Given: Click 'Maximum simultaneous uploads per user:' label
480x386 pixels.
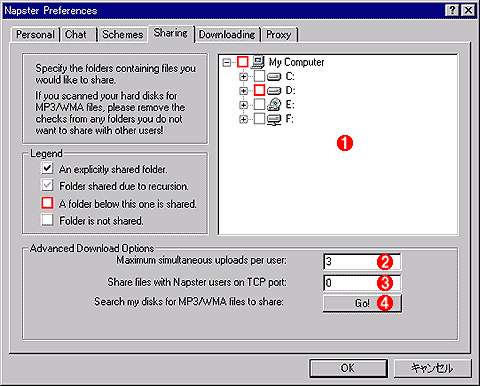Looking at the screenshot, I should click(x=201, y=260).
